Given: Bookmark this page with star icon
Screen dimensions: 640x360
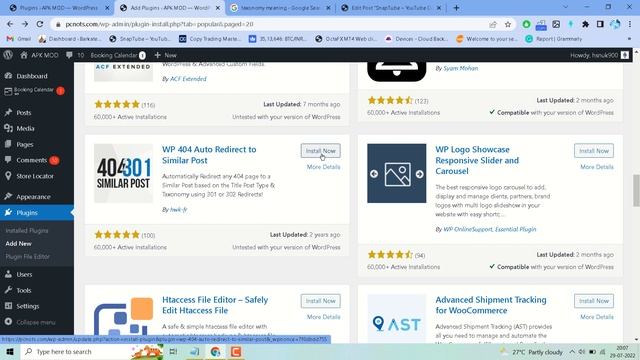Looking at the screenshot, I should click(508, 24).
